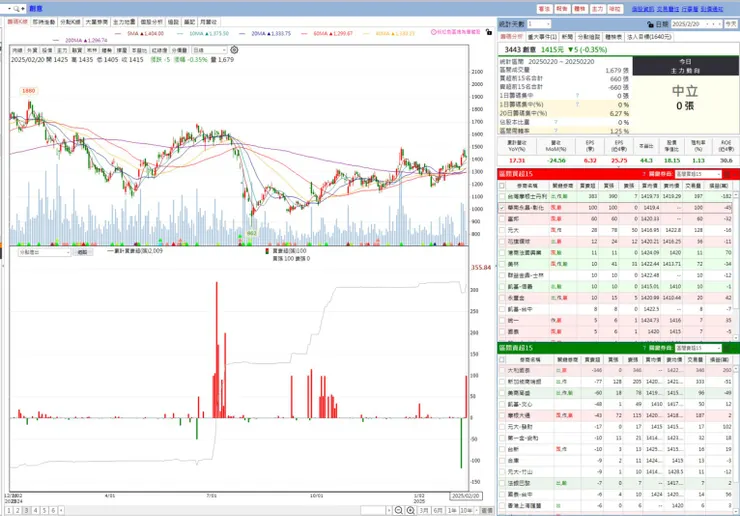Image resolution: width=740 pixels, height=516 pixels.
Task: Open the 分點進出 dropdown below chart
Action: point(44,253)
